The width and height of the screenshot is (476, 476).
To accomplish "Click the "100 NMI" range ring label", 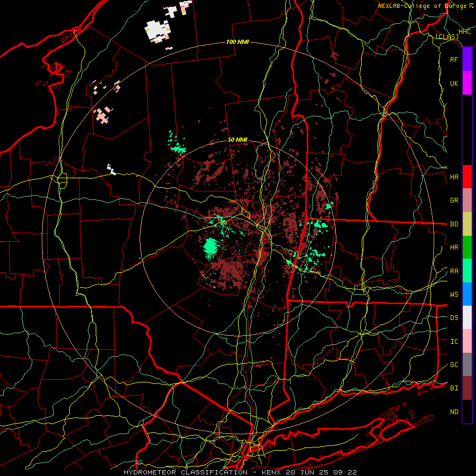I will [237, 42].
